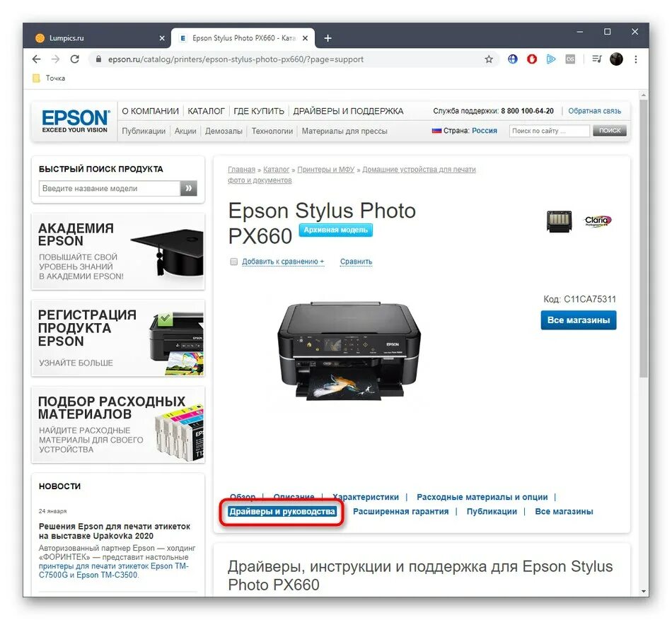This screenshot has height=620, width=672.
Task: Open the Chrome profile avatar
Action: pyautogui.click(x=616, y=59)
